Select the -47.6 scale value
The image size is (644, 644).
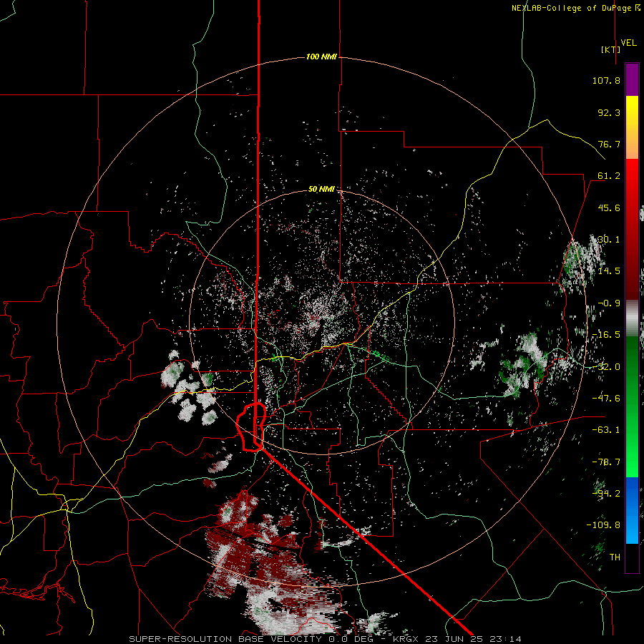606,399
